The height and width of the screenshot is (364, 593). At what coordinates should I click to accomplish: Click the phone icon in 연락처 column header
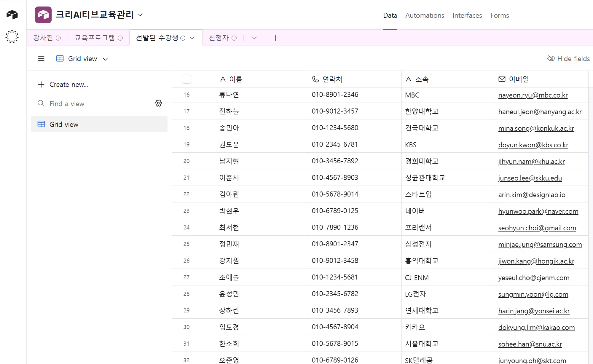click(x=315, y=79)
